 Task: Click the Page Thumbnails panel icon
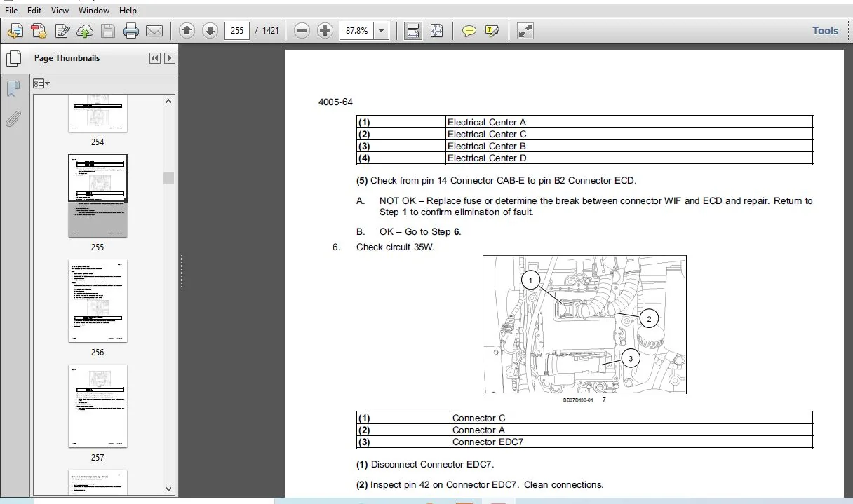[13, 59]
